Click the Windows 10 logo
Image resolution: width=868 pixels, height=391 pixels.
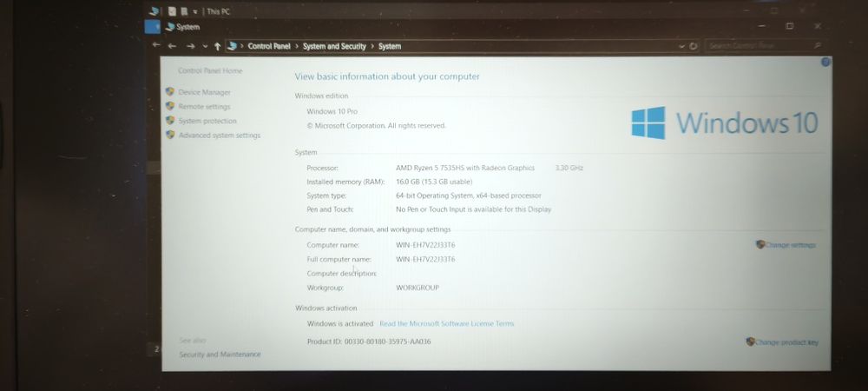click(725, 123)
